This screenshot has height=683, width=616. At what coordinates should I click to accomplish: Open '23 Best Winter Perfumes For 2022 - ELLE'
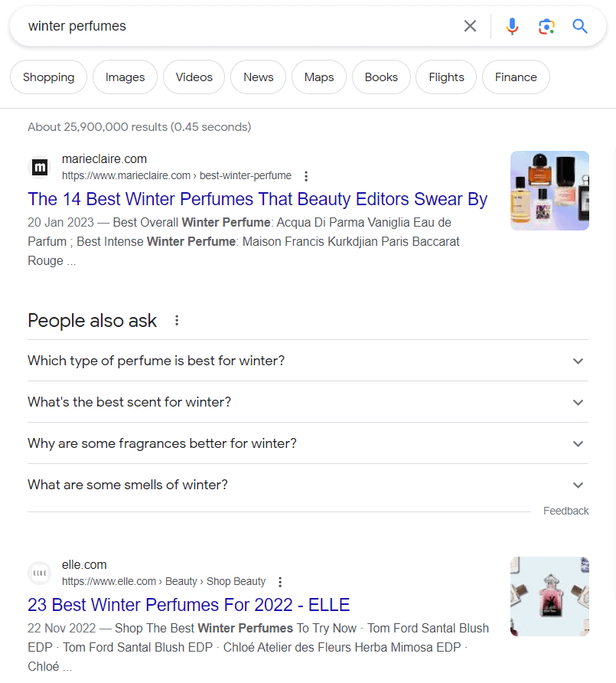coord(188,605)
